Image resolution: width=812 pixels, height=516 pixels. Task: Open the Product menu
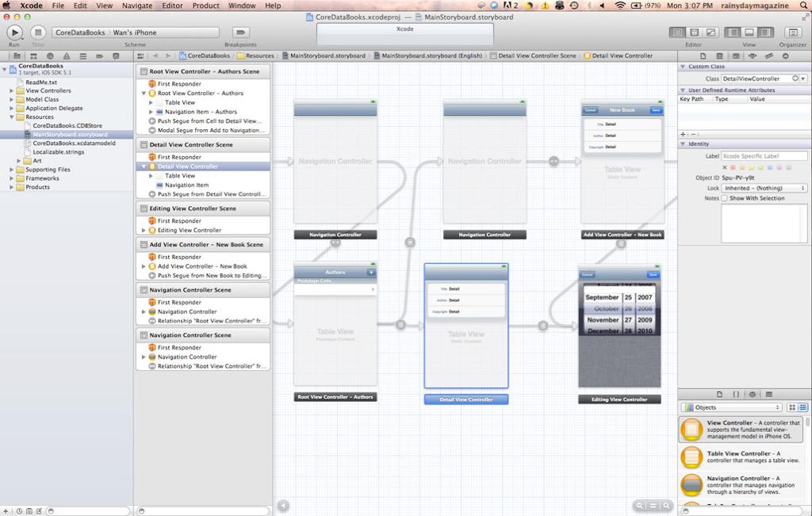click(x=205, y=6)
